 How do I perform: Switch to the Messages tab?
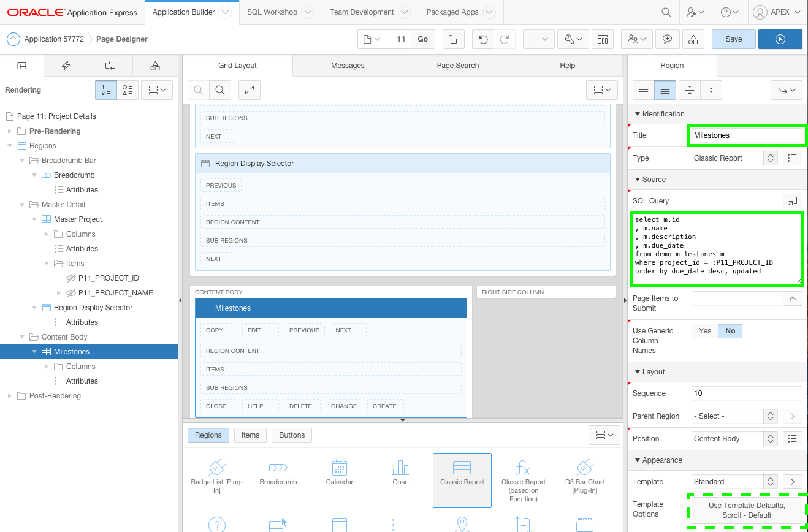[x=348, y=65]
